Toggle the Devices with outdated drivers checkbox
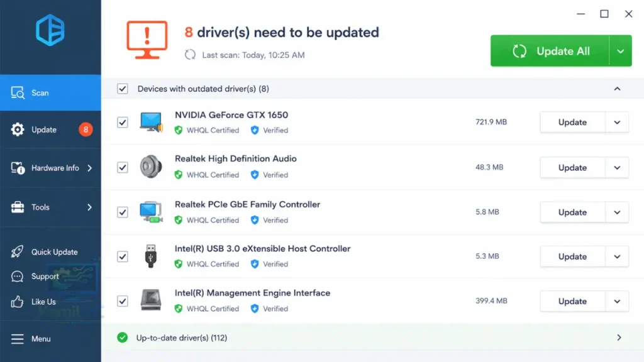Viewport: 644px width, 362px height. point(123,89)
